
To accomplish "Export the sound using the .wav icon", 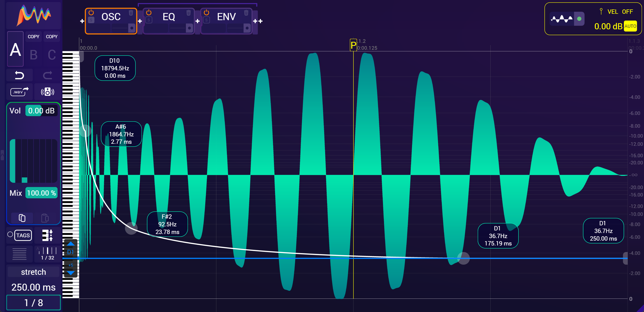I will (19, 92).
